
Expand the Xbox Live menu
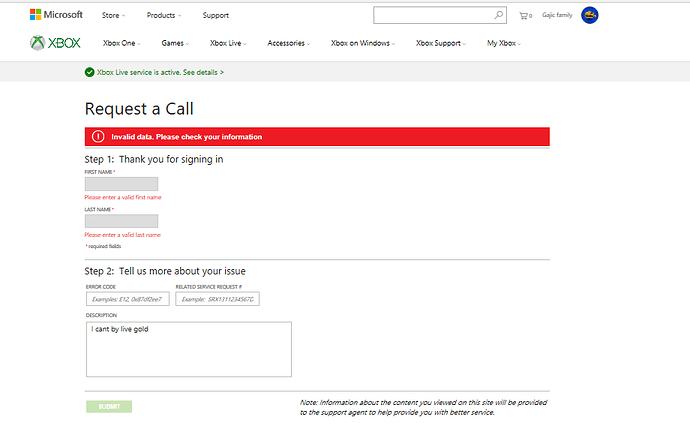coord(228,43)
